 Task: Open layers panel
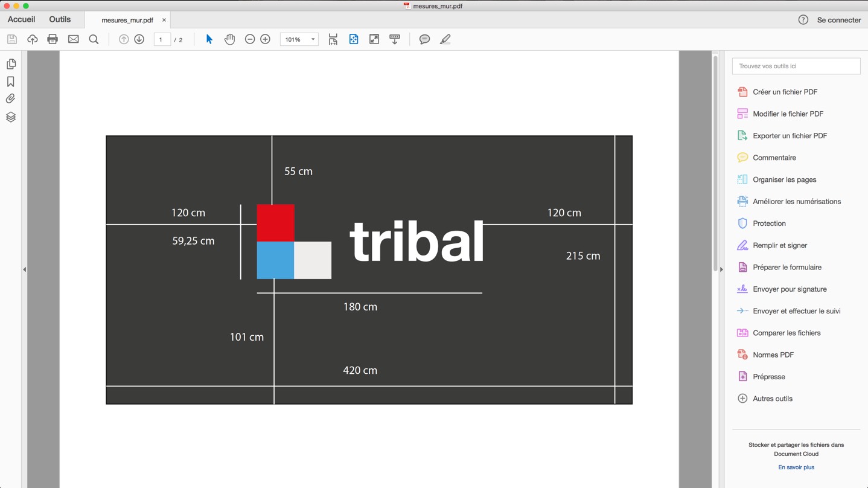(x=11, y=117)
